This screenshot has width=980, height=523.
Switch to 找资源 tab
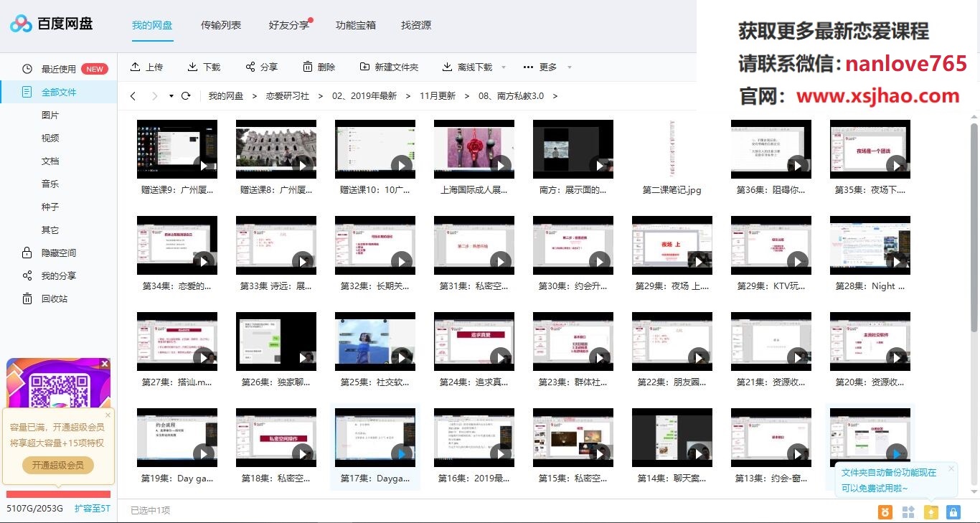[416, 25]
